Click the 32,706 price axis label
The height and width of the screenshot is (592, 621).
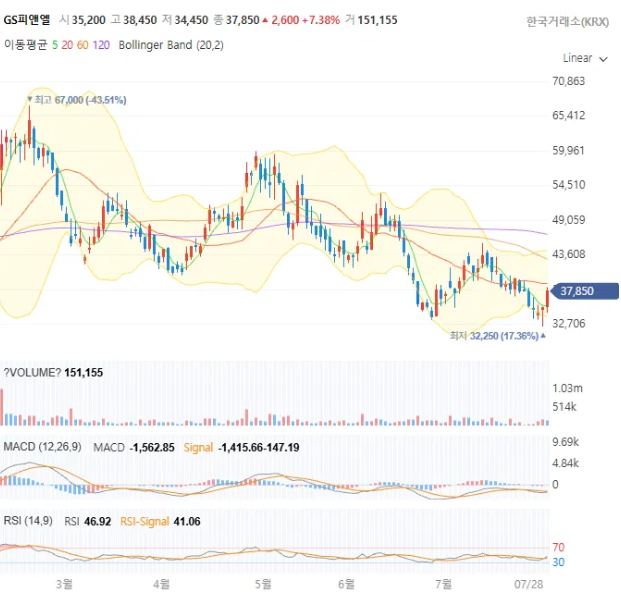[568, 324]
